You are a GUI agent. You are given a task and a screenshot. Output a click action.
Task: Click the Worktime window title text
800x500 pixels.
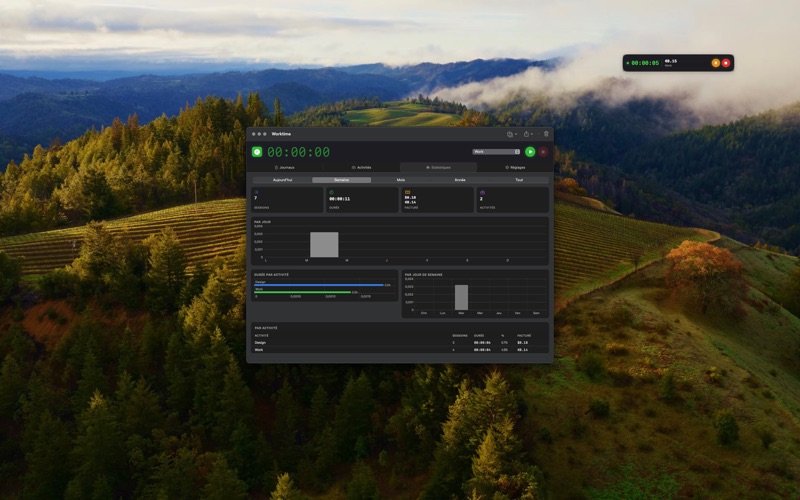point(281,134)
